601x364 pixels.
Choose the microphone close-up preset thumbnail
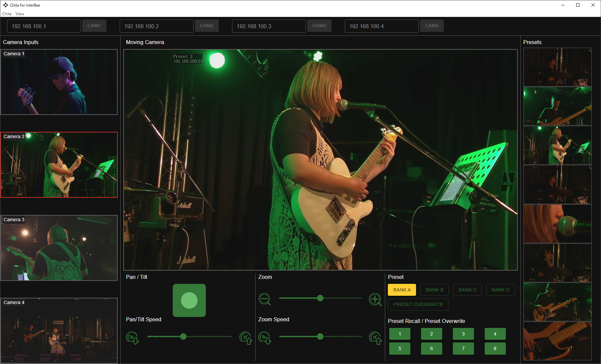tap(557, 224)
